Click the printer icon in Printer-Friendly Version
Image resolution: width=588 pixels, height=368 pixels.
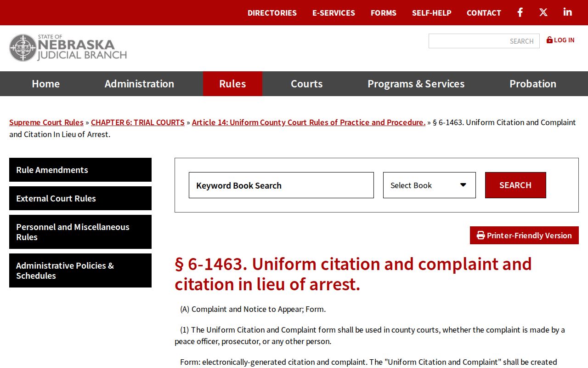pos(481,236)
